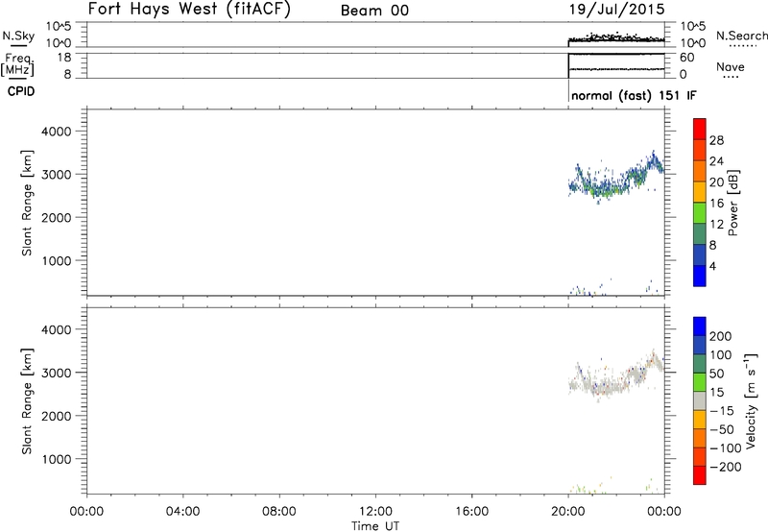Click the bright blue bottom Power swatch
768x532 pixels.
point(700,276)
